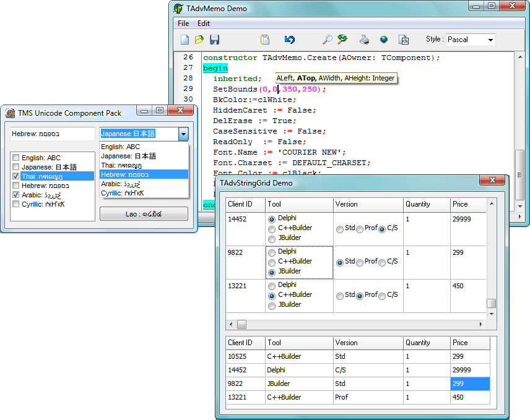Click the highlighted 'begin' keyword
Image resolution: width=530 pixels, height=420 pixels.
click(x=215, y=68)
